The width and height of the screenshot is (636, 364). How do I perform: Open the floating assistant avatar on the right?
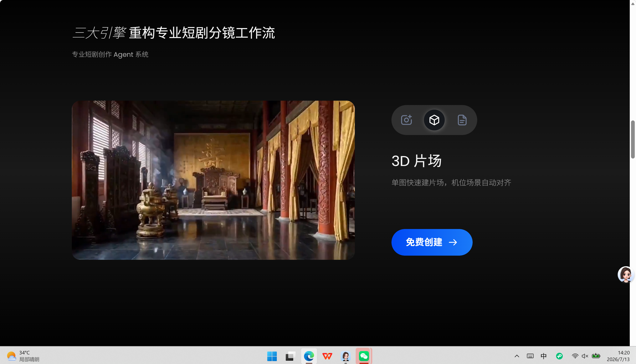(x=626, y=275)
